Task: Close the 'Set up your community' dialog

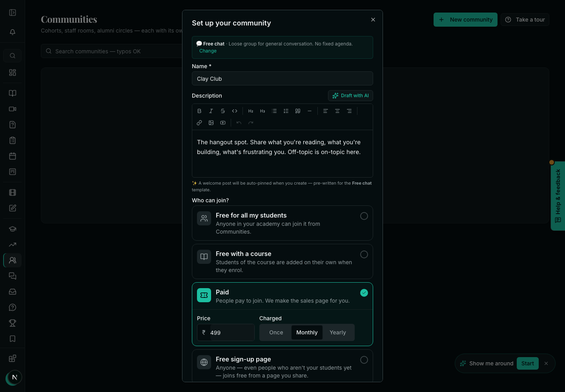Action: (373, 20)
